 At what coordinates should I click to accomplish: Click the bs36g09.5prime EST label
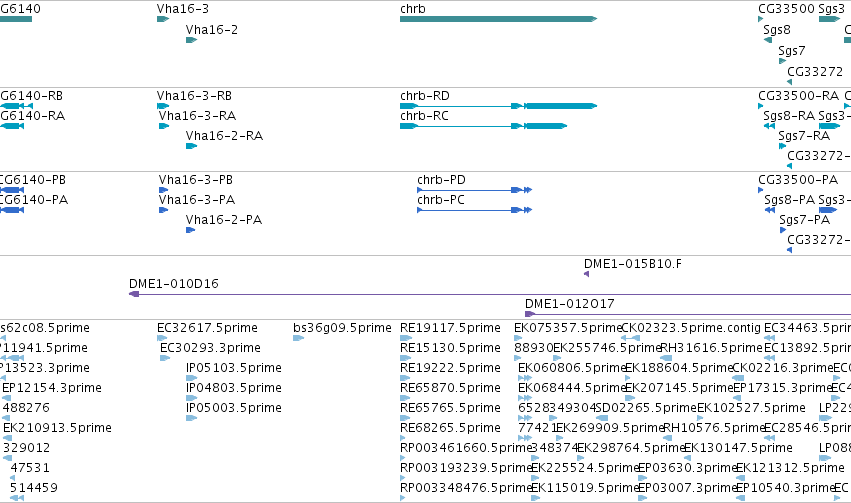342,328
